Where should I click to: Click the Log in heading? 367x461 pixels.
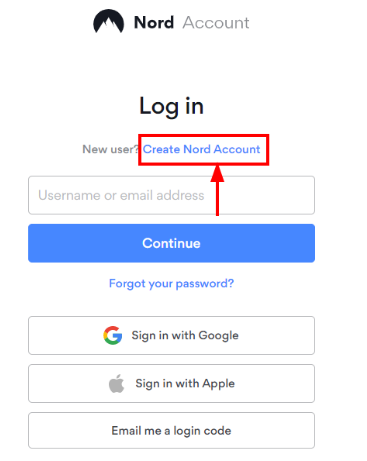click(x=171, y=106)
